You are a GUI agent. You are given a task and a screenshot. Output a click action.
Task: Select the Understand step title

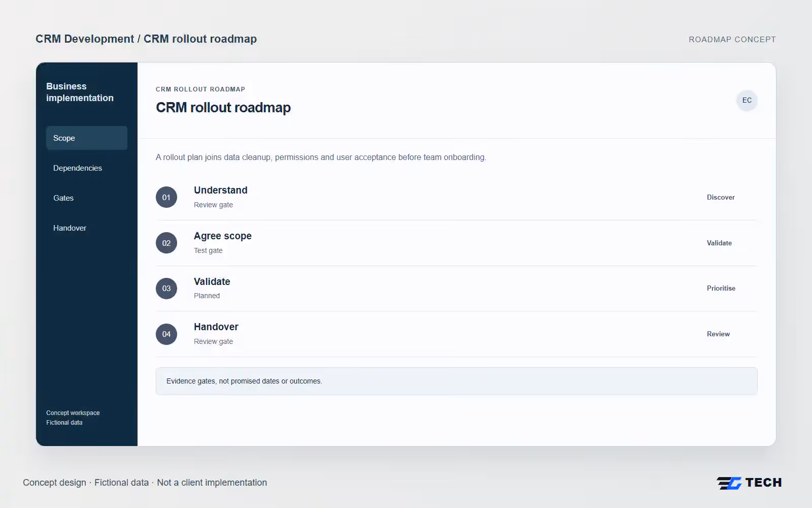pos(221,190)
